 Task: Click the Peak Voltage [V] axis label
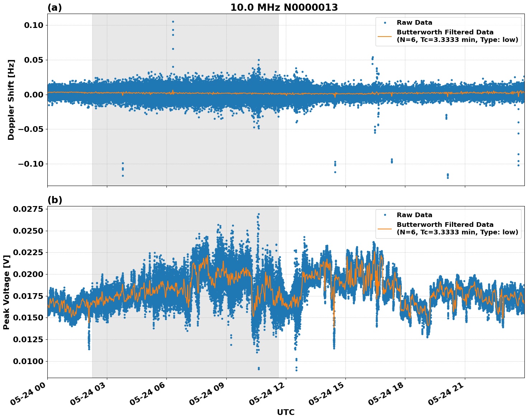pyautogui.click(x=7, y=291)
